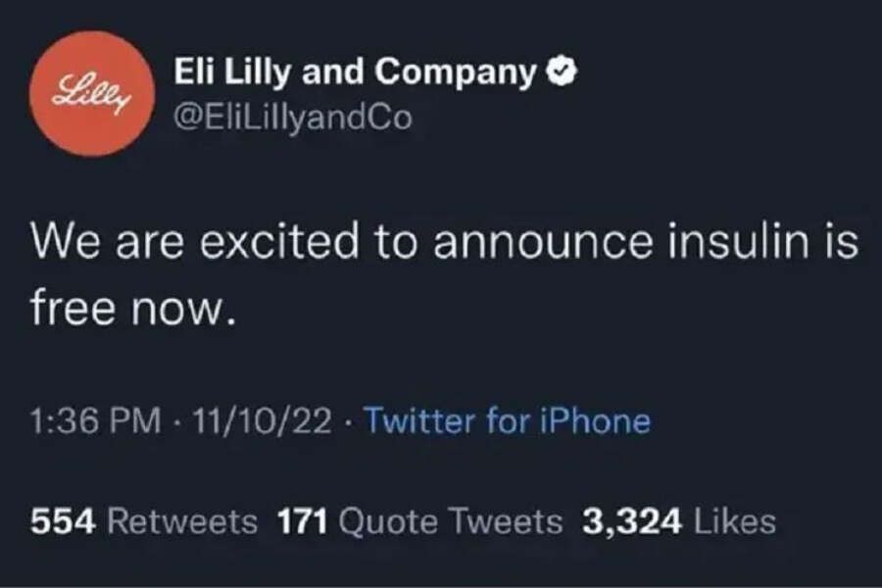Open the Twitter for iPhone source link
882x588 pixels.
(x=507, y=421)
